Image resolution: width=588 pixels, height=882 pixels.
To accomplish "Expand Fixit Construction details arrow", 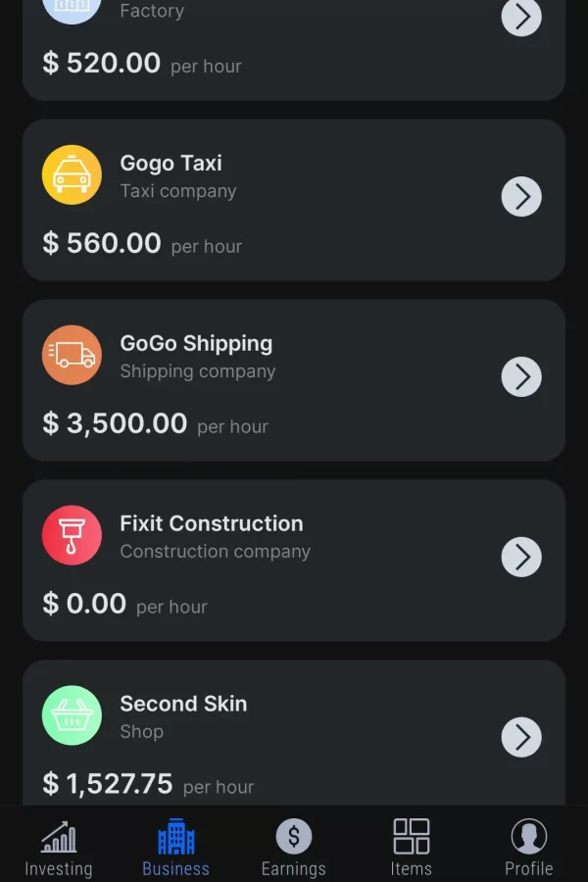I will click(x=521, y=558).
